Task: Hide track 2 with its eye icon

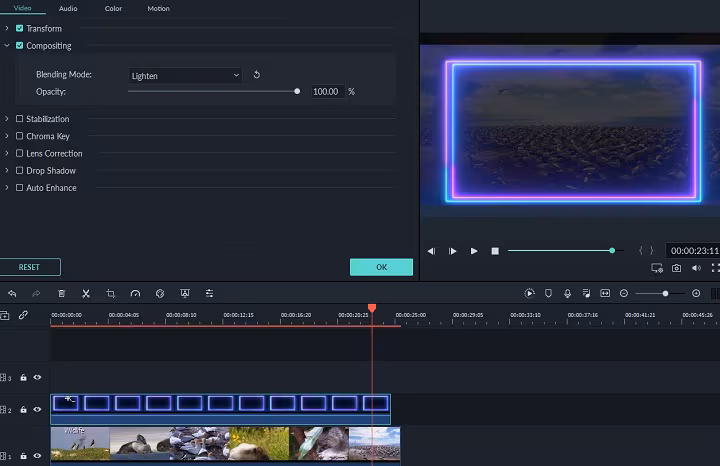Action: (37, 410)
